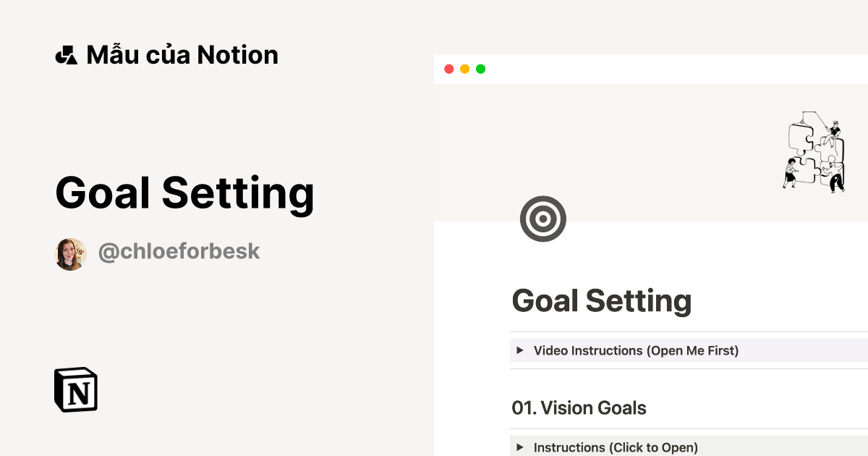Click the red traffic light dot

(448, 69)
